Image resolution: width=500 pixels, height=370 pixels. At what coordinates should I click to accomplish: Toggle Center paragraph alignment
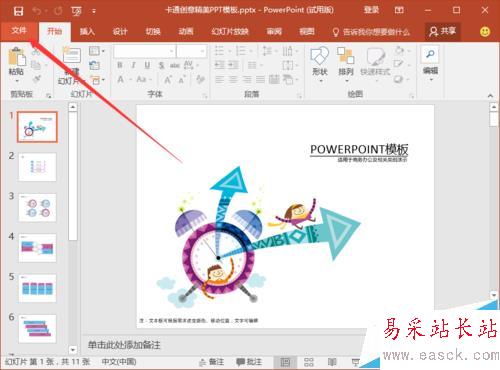pyautogui.click(x=233, y=80)
